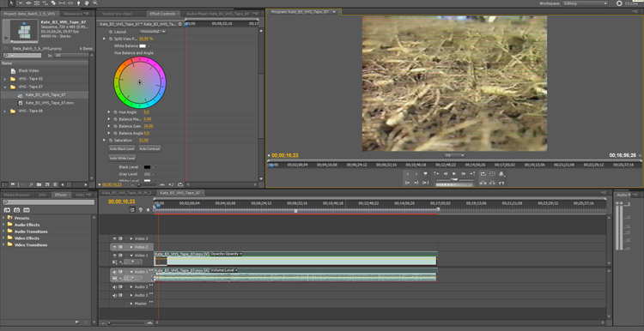Set unnumbered marker in Program monitor
Viewport: 644px width, 331px height.
coord(426,173)
